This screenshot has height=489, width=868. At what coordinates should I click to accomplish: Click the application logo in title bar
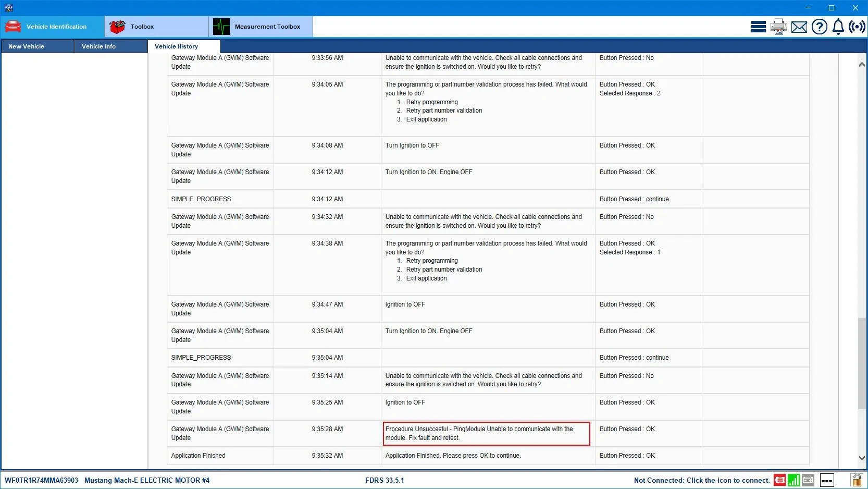pyautogui.click(x=8, y=8)
